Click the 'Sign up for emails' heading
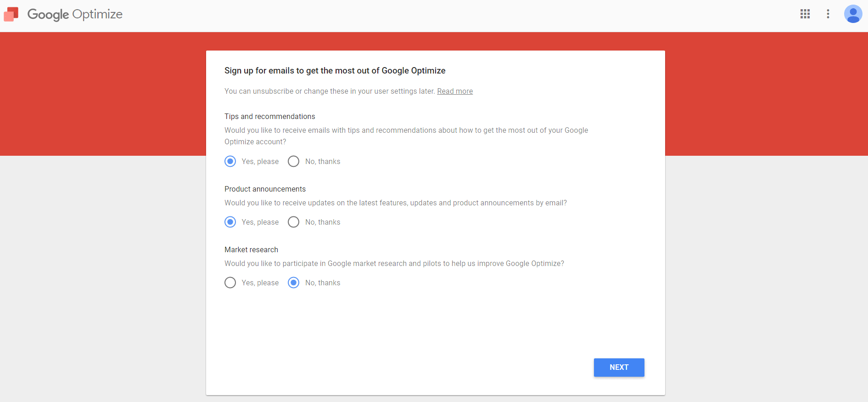Screen dimensions: 868x402 [x=335, y=70]
